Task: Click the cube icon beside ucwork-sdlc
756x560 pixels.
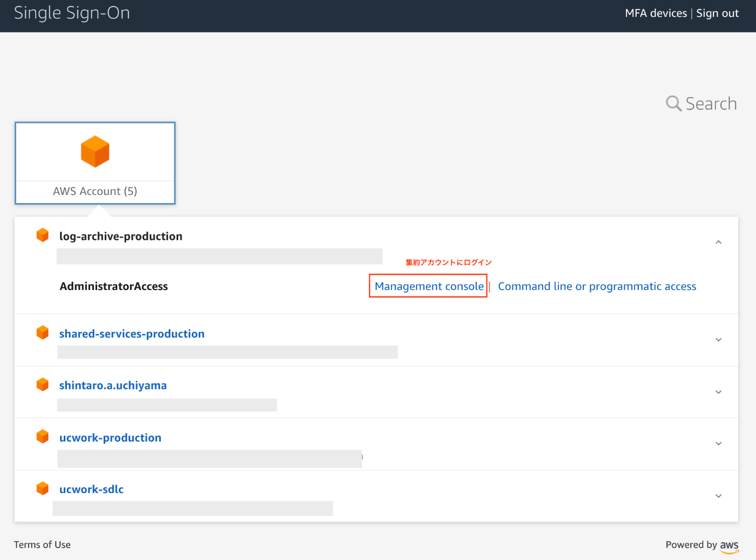Action: pyautogui.click(x=43, y=488)
